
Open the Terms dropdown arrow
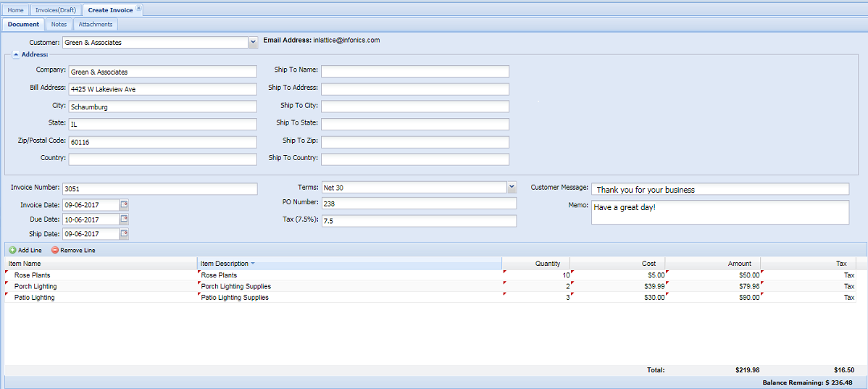pyautogui.click(x=512, y=187)
